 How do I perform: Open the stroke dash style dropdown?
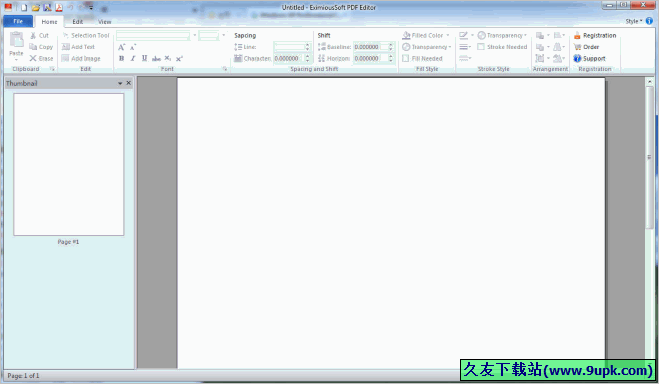(x=465, y=58)
